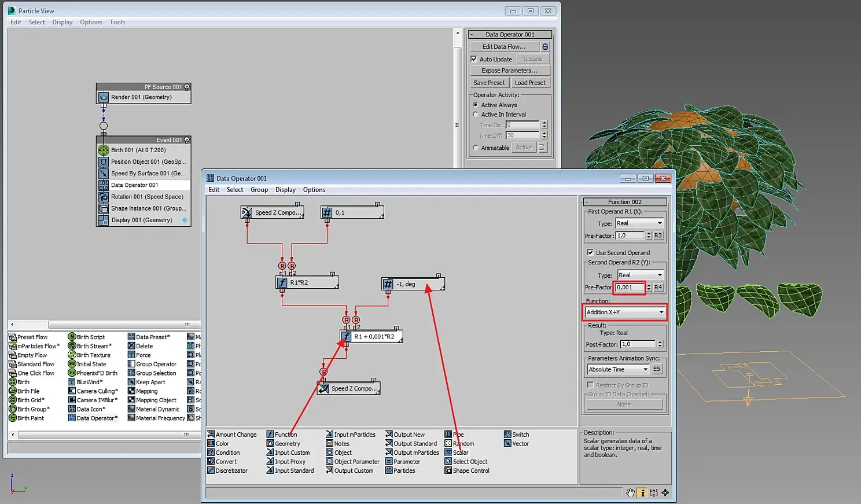Open the Group menu in Data Operator
The height and width of the screenshot is (504, 861).
(x=259, y=190)
